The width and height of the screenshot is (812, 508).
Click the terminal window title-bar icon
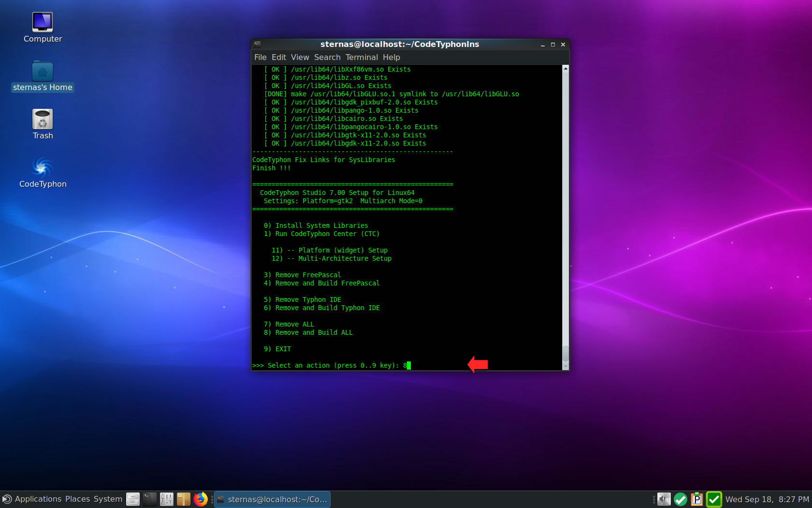coord(257,44)
